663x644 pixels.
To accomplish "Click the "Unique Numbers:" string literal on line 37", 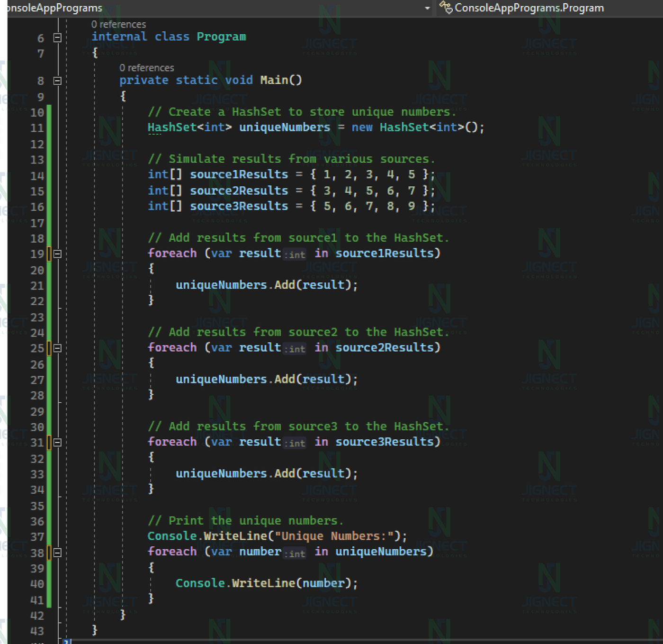I will pos(335,536).
